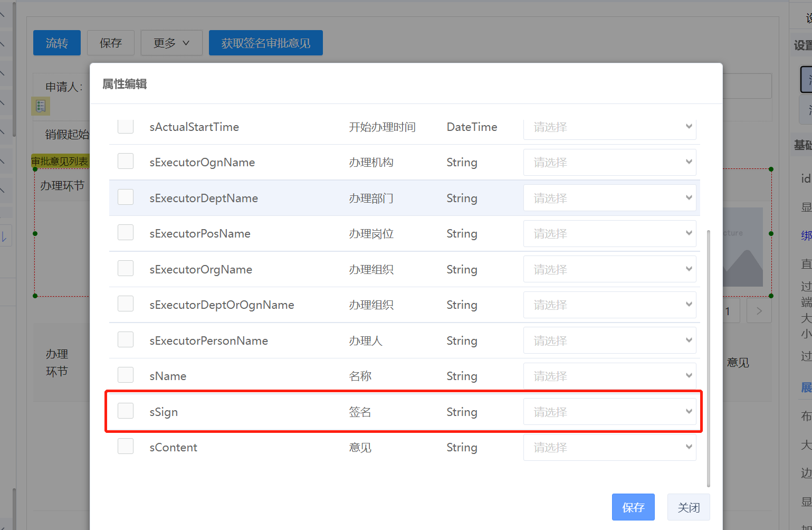Click the dialog's vertical scrollbar
The image size is (812, 530).
pos(708,359)
